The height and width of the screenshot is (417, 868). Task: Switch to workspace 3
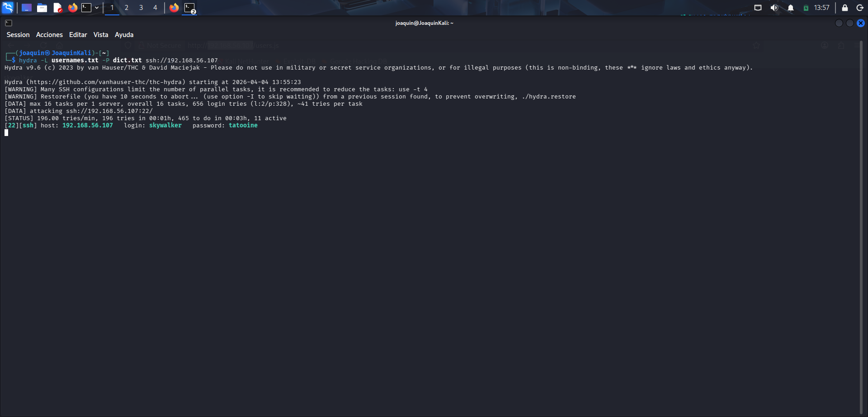(x=141, y=7)
